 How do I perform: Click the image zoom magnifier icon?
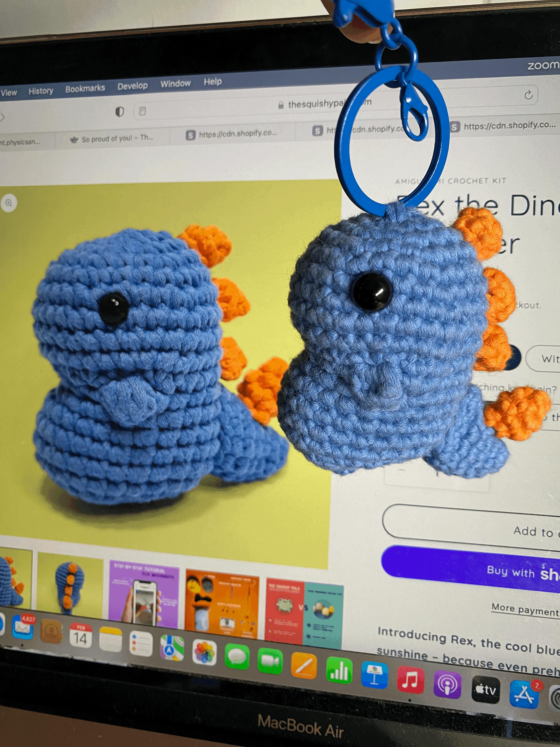tap(9, 203)
